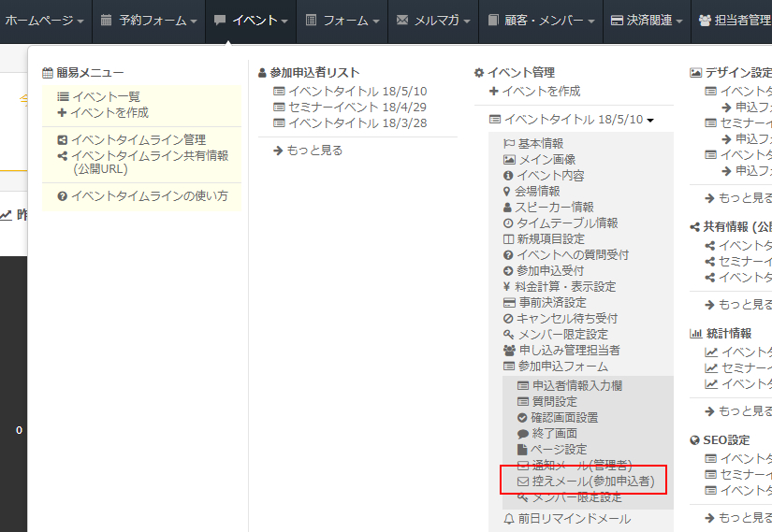The width and height of the screenshot is (772, 532).
Task: Select 申込者情報入力欄 under 参加申込フォーム
Action: 576,385
